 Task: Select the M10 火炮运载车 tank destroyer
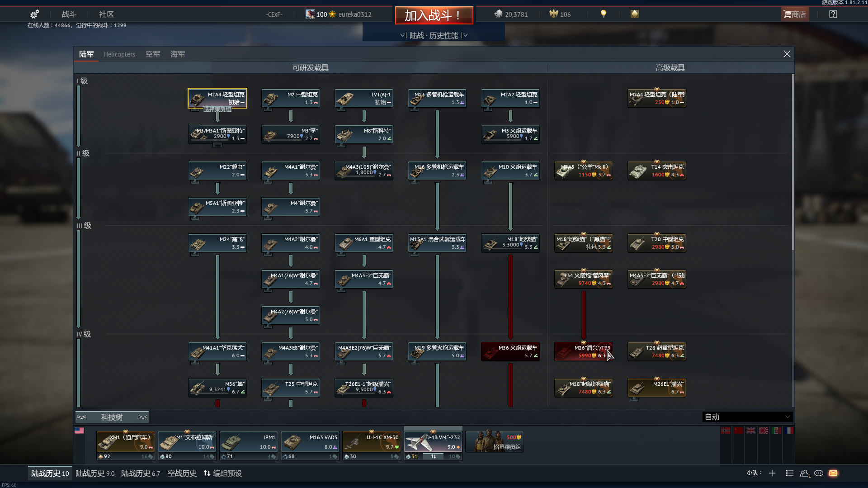(x=510, y=171)
